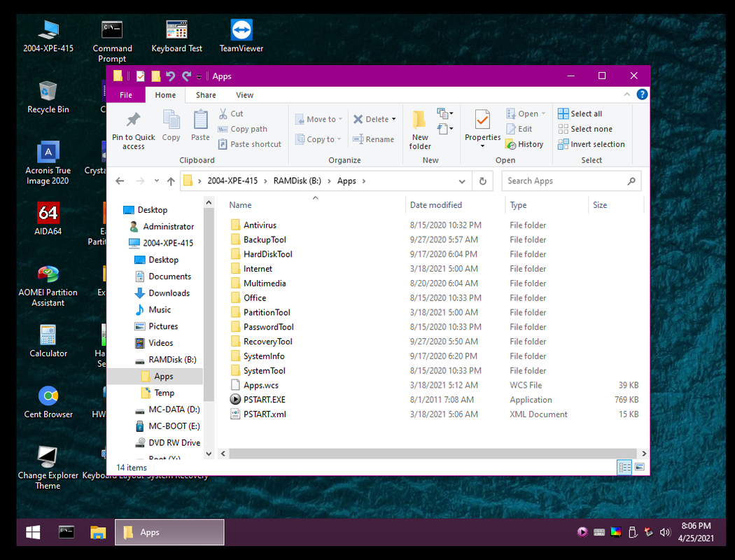735x560 pixels.
Task: Select the PSTART.EXE application file
Action: 265,400
